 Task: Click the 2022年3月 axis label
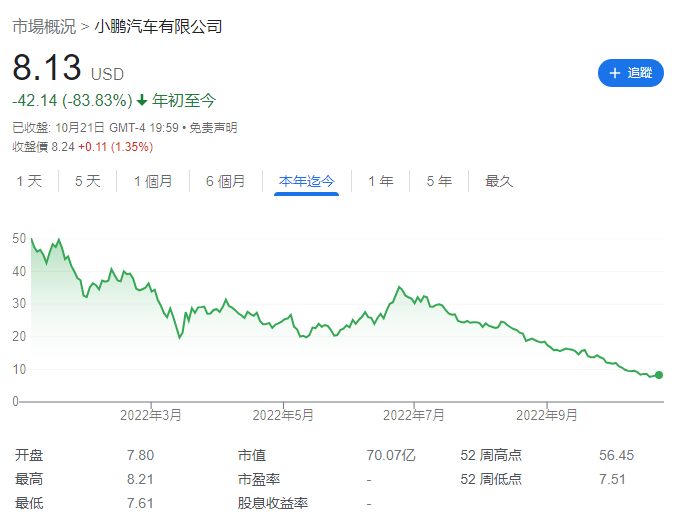pyautogui.click(x=151, y=415)
